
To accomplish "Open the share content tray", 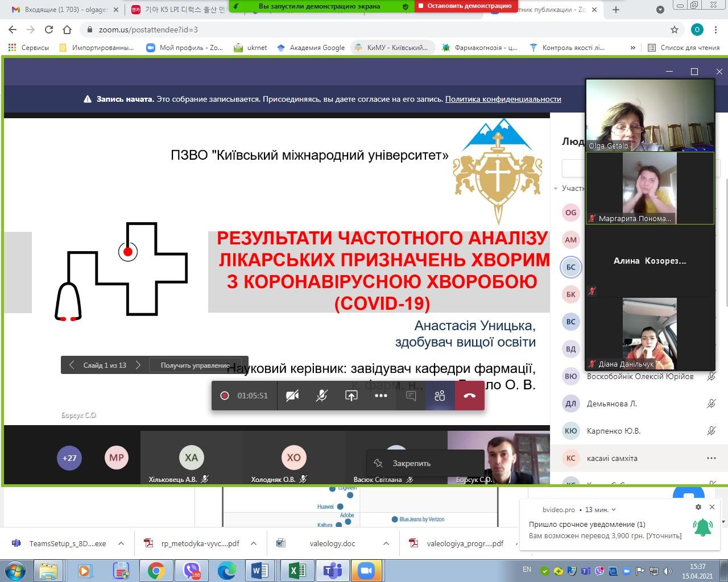I will point(351,396).
